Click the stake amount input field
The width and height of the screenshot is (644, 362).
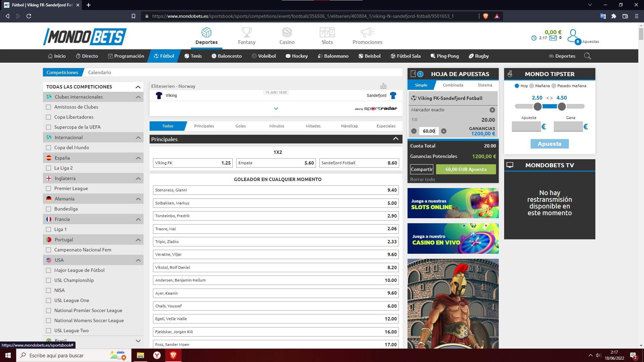(x=429, y=131)
